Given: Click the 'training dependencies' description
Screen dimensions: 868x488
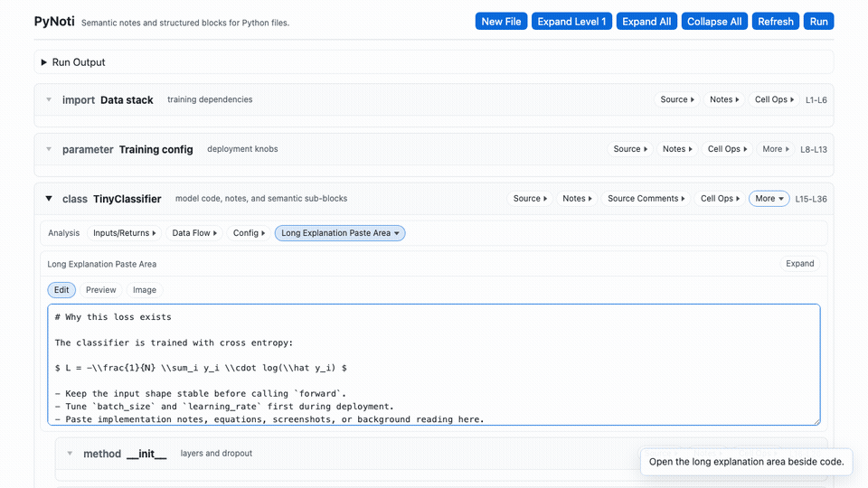Looking at the screenshot, I should pos(210,99).
